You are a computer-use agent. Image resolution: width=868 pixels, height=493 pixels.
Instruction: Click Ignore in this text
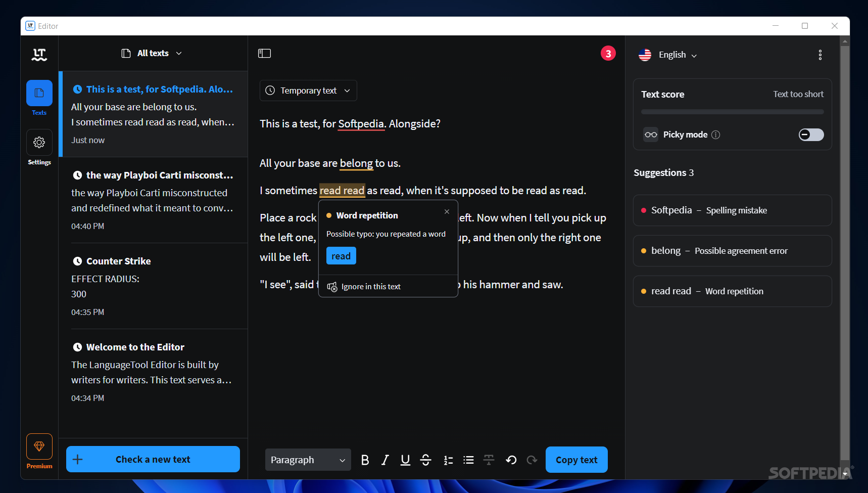pyautogui.click(x=364, y=287)
